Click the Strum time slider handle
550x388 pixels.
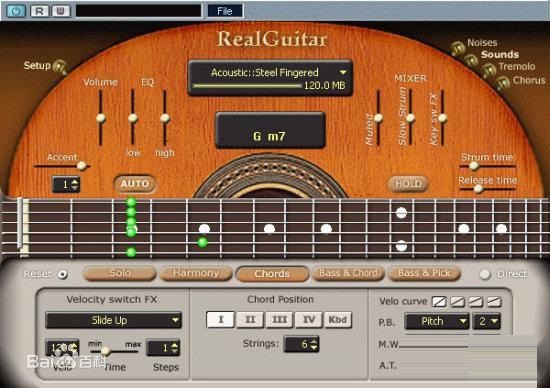(x=474, y=166)
